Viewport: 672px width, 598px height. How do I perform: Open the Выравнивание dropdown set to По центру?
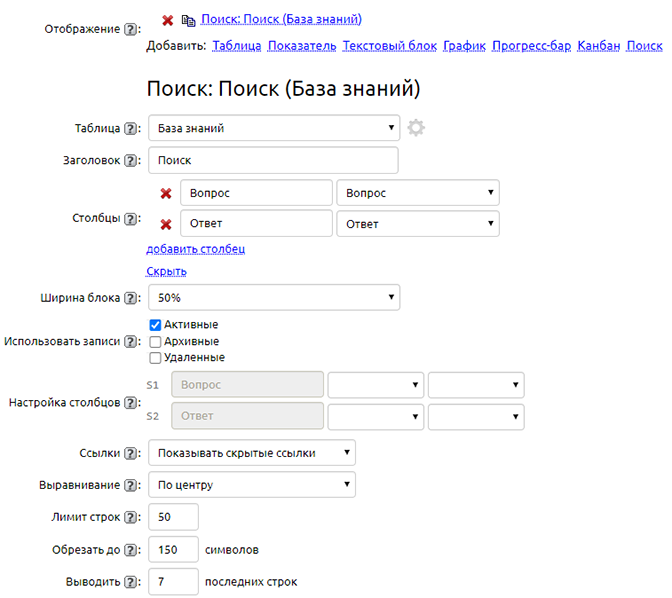point(251,485)
